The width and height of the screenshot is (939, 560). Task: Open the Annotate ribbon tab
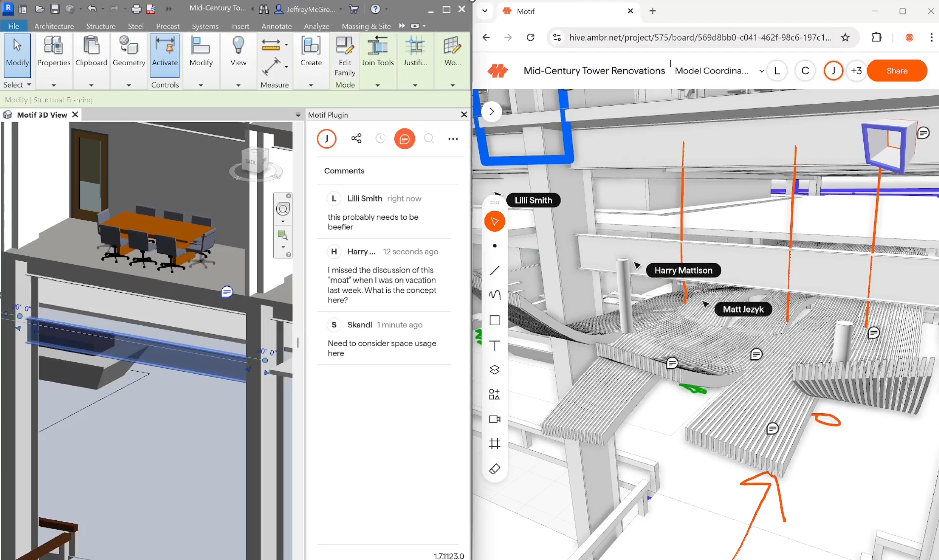click(x=276, y=26)
